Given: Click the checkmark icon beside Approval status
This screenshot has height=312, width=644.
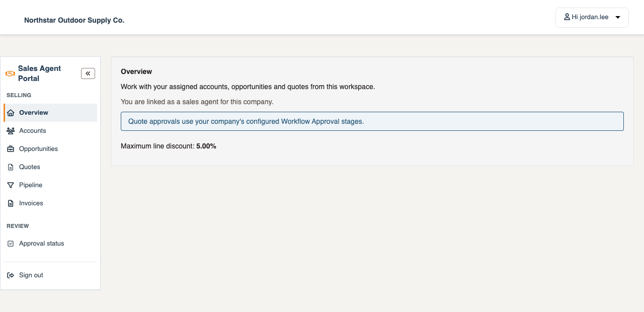Looking at the screenshot, I should (x=11, y=244).
